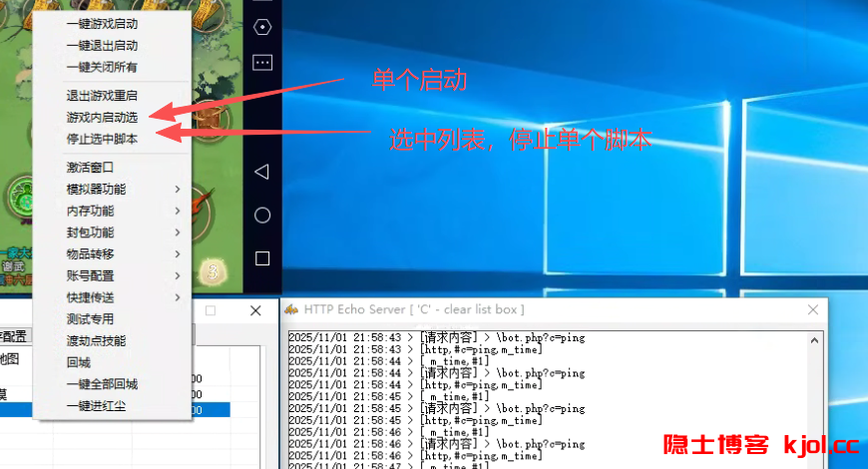Click the HTTP Echo Server title icon
The height and width of the screenshot is (469, 868).
(x=291, y=309)
